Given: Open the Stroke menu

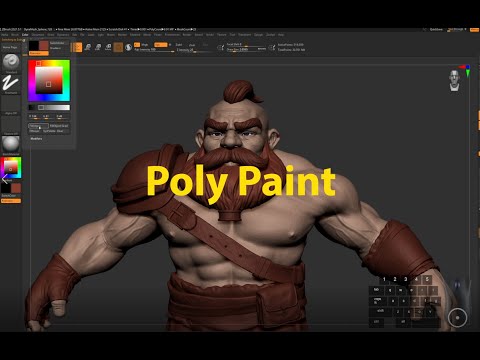Looking at the screenshot, I should [210, 35].
